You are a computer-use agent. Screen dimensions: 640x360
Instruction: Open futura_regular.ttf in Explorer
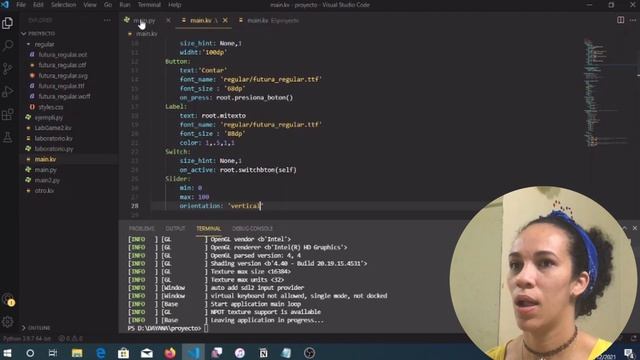click(x=62, y=86)
